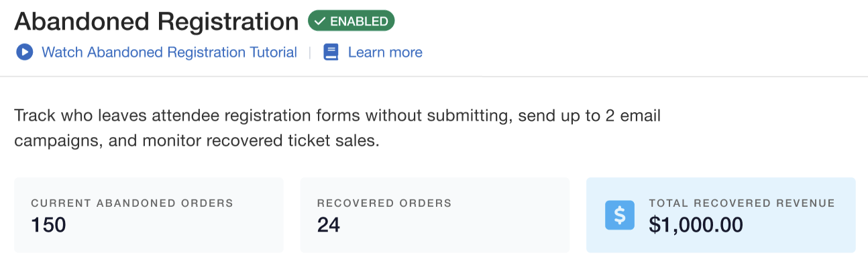The width and height of the screenshot is (868, 274).
Task: Click the play icon beside the tutorial link
Action: [x=25, y=52]
